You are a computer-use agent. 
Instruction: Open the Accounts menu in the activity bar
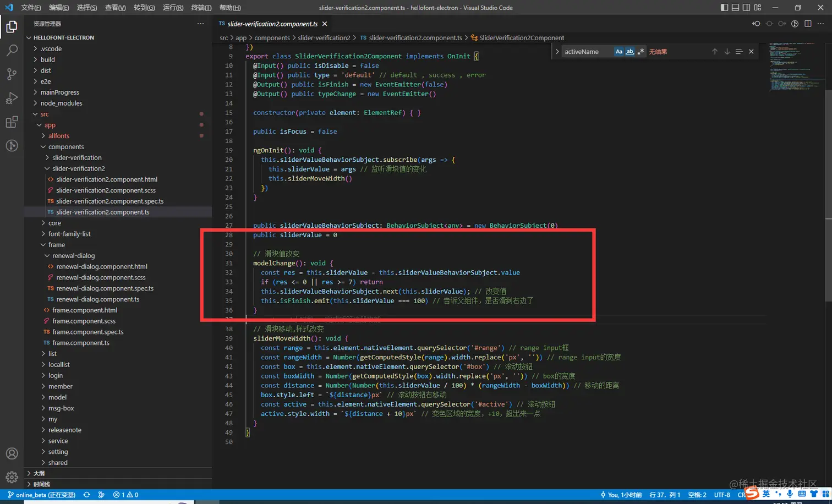tap(12, 453)
